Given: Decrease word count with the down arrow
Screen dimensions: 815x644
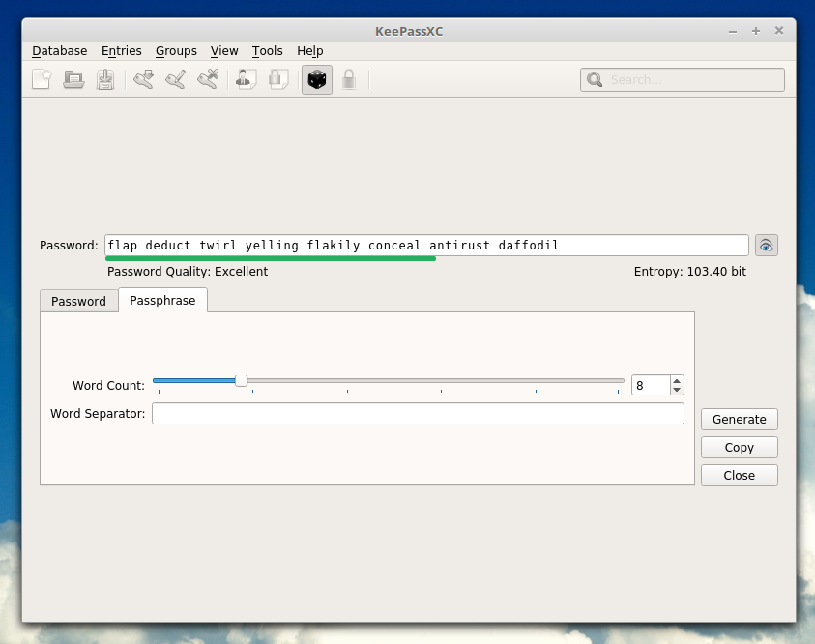Looking at the screenshot, I should click(677, 390).
